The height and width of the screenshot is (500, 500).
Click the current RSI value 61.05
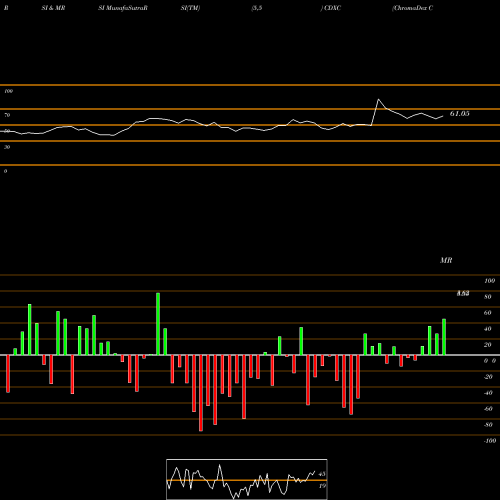tap(460, 114)
